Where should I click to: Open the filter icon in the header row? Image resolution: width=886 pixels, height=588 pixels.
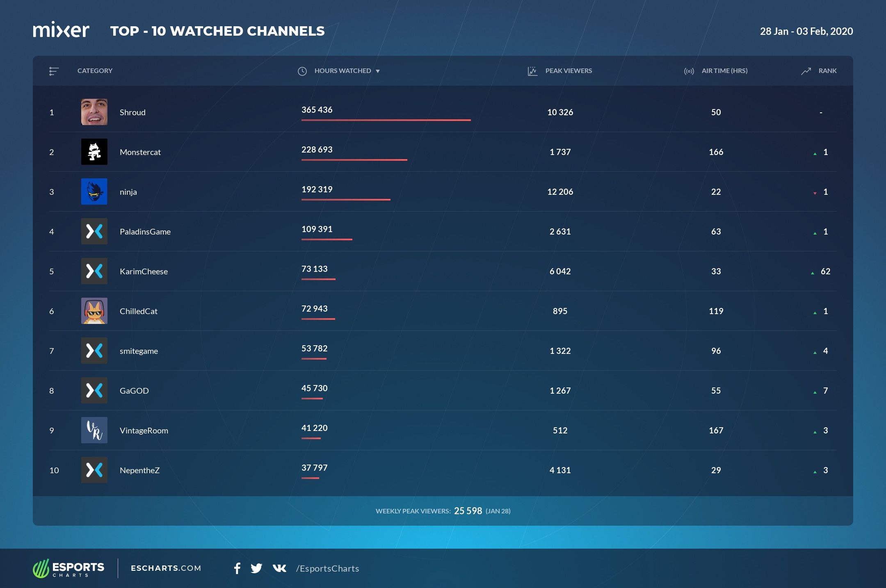(x=53, y=71)
